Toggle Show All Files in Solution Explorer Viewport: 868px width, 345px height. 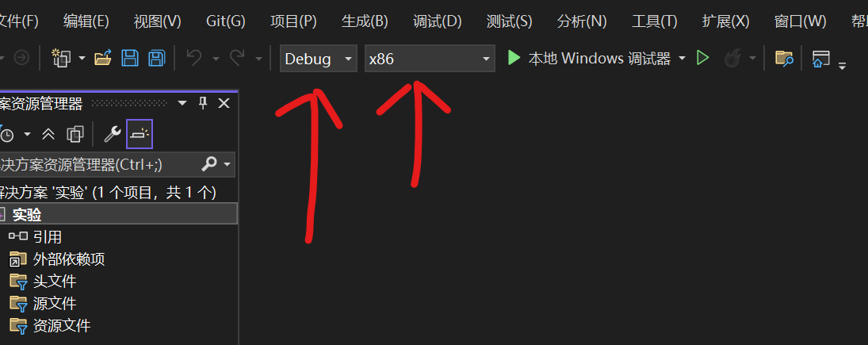pos(75,133)
